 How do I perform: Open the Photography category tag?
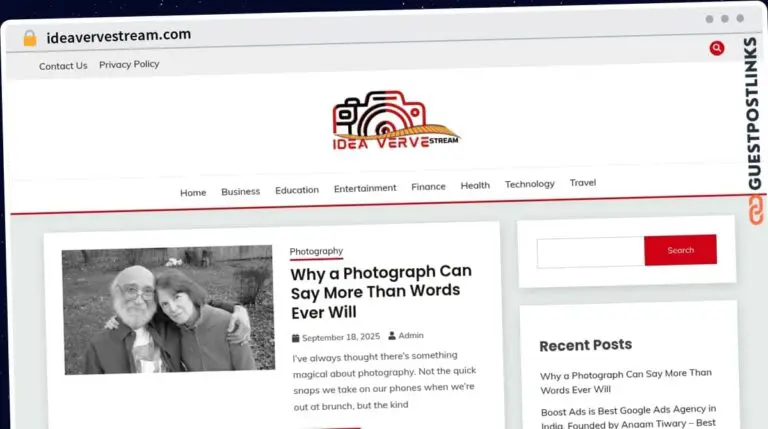point(316,251)
